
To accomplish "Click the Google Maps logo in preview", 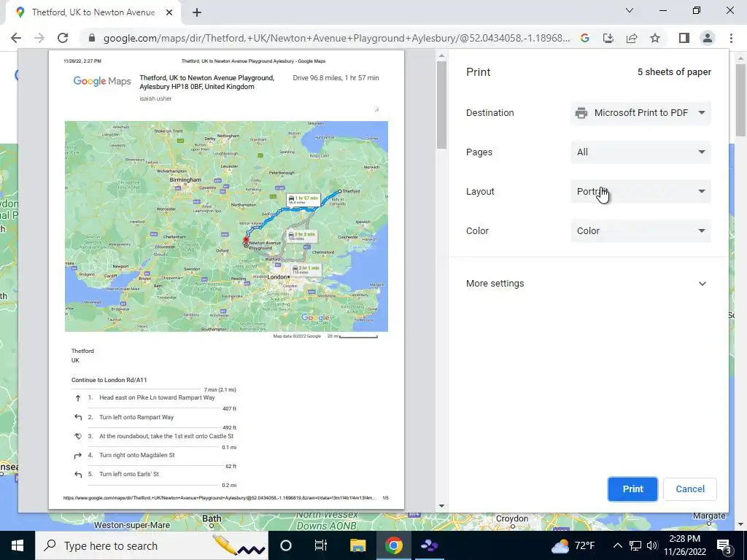I will (102, 81).
